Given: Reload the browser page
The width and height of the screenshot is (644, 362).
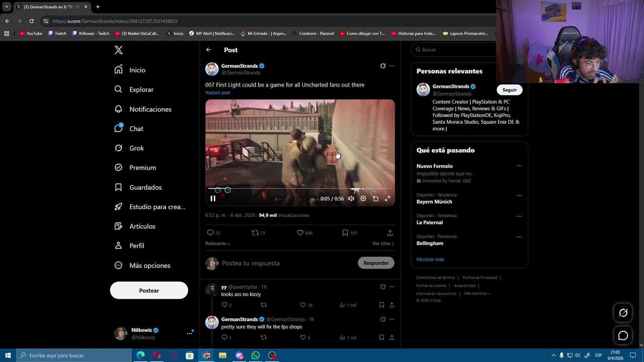Looking at the screenshot, I should click(x=31, y=21).
